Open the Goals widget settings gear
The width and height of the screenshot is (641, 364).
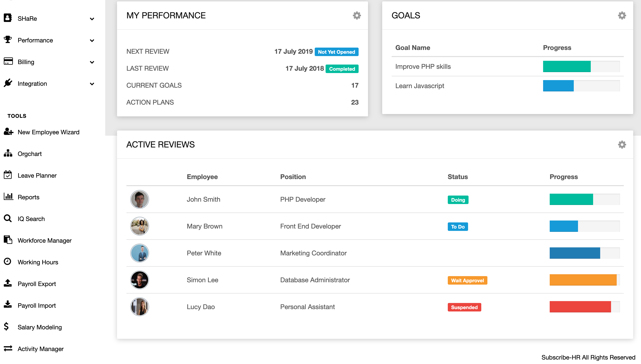[622, 15]
